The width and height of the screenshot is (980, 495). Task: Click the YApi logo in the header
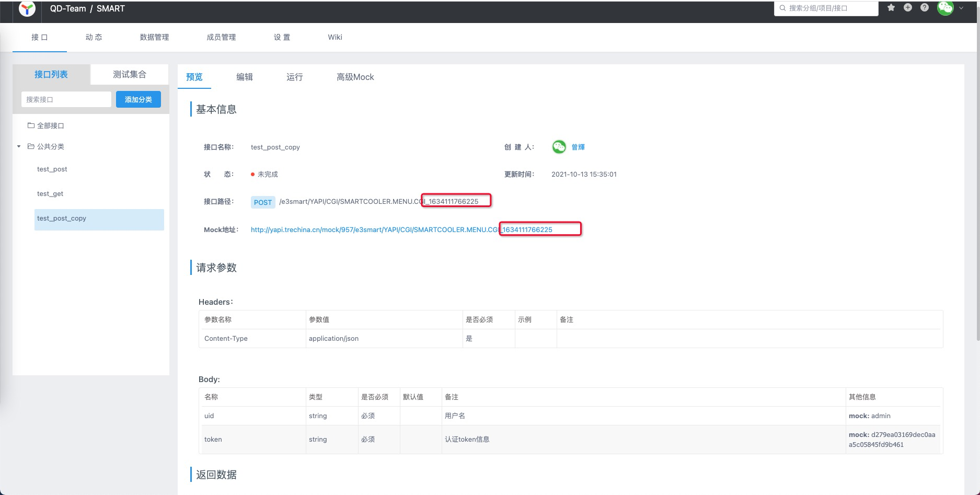27,8
